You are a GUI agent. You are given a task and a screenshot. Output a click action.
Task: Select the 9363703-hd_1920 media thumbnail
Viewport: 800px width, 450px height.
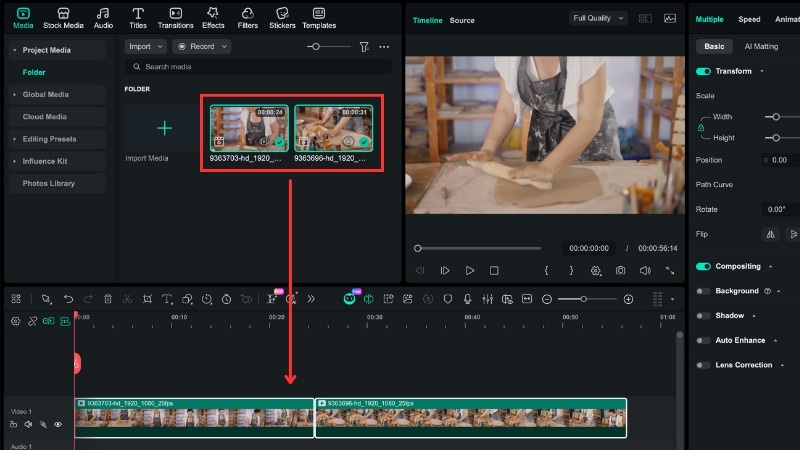[x=249, y=128]
